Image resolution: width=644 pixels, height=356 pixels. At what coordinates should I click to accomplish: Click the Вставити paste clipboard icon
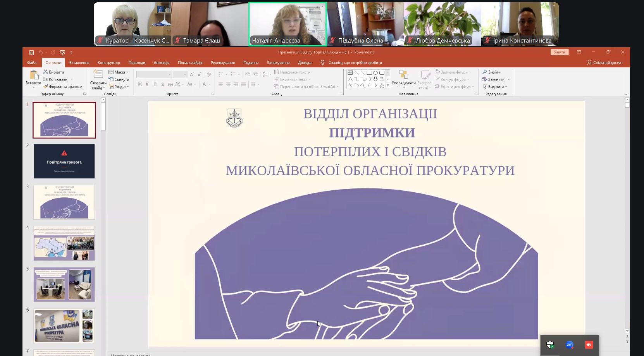point(33,75)
